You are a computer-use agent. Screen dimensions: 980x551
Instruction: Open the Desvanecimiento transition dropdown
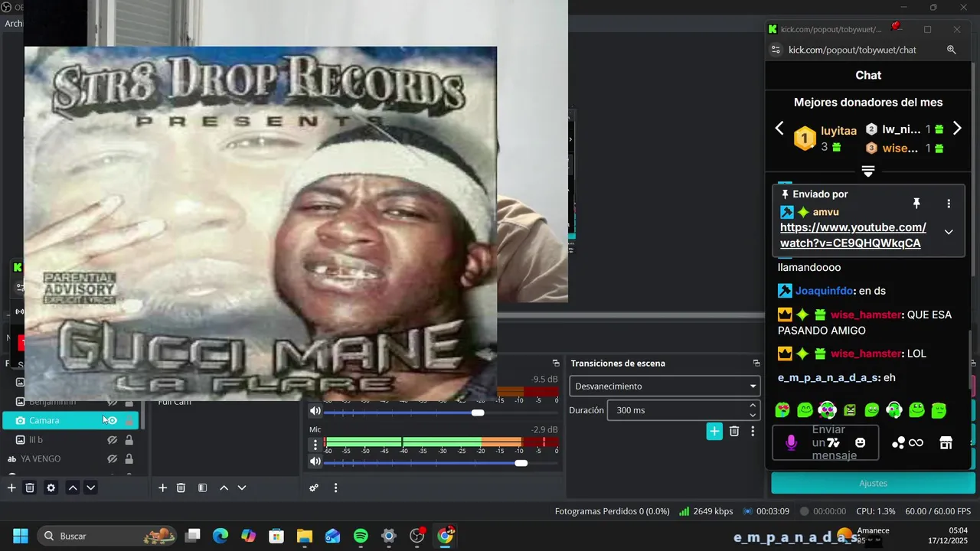664,386
